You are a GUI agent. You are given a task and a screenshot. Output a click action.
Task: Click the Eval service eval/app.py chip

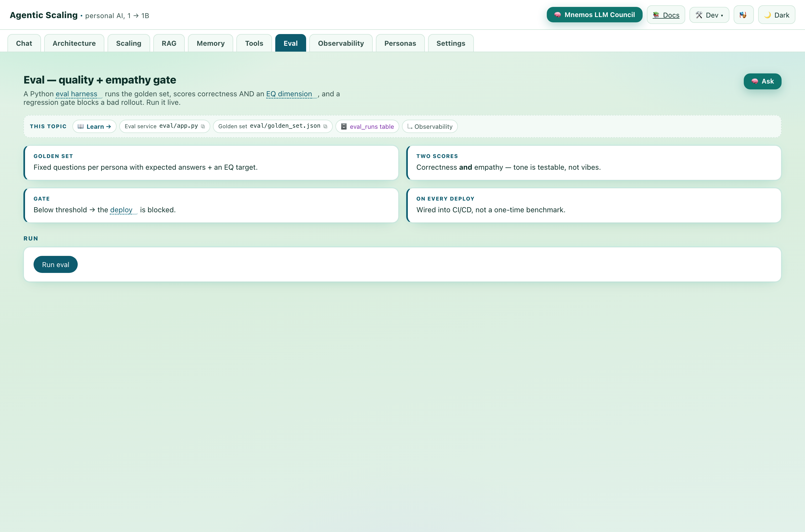tap(165, 127)
